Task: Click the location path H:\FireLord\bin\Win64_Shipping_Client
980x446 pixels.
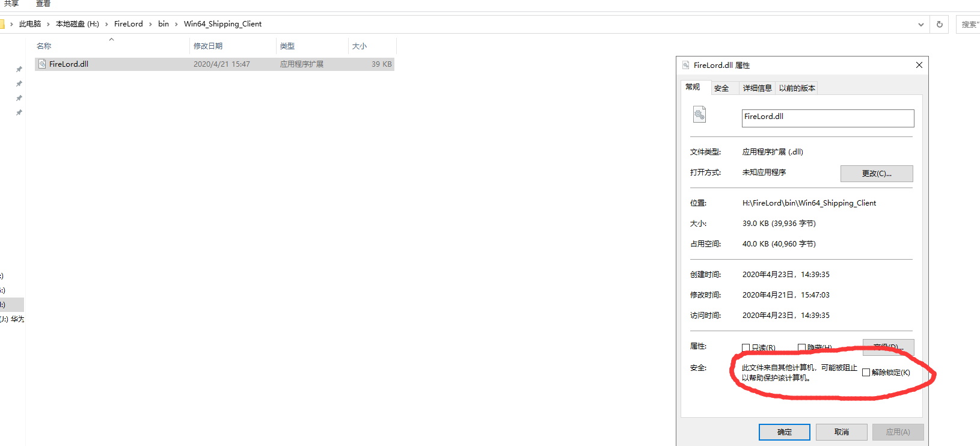Action: tap(809, 203)
